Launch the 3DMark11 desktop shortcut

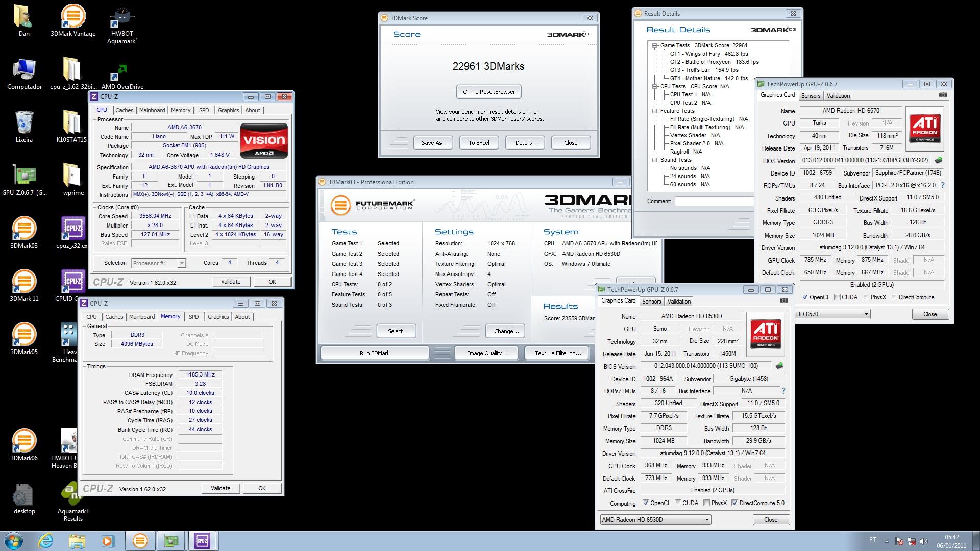[24, 286]
